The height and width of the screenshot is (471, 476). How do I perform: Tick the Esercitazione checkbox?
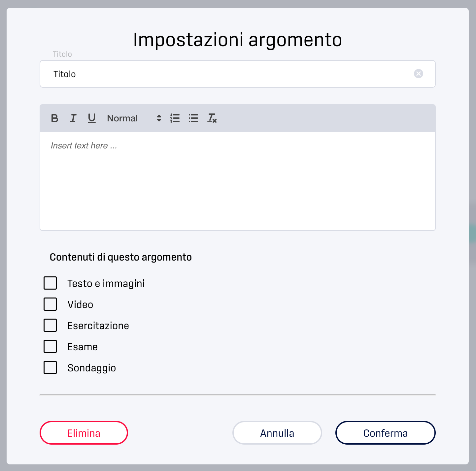pyautogui.click(x=50, y=325)
